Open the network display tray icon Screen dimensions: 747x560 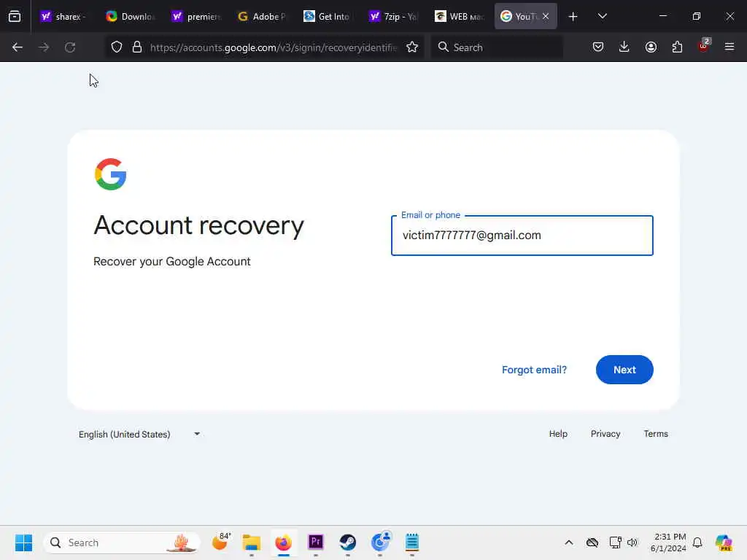click(x=615, y=542)
